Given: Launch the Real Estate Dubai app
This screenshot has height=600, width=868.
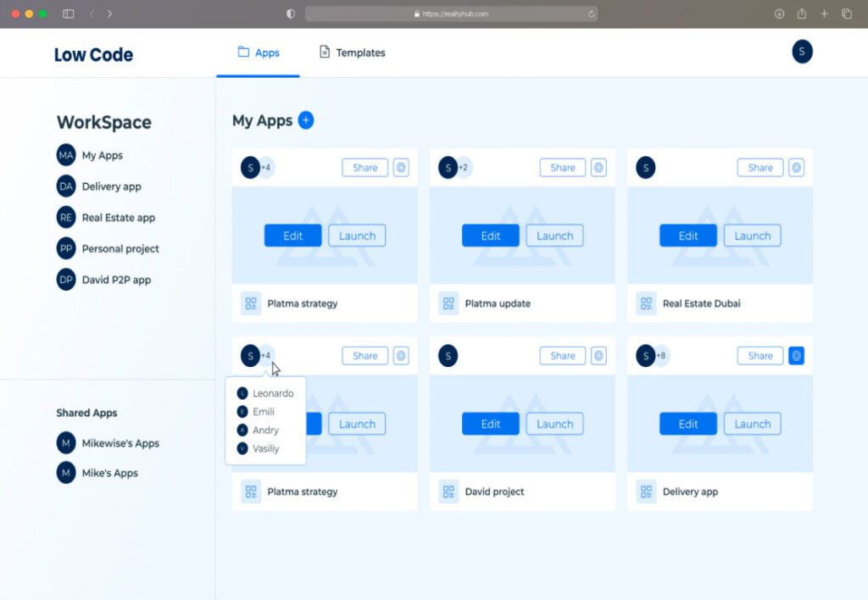Looking at the screenshot, I should point(752,236).
